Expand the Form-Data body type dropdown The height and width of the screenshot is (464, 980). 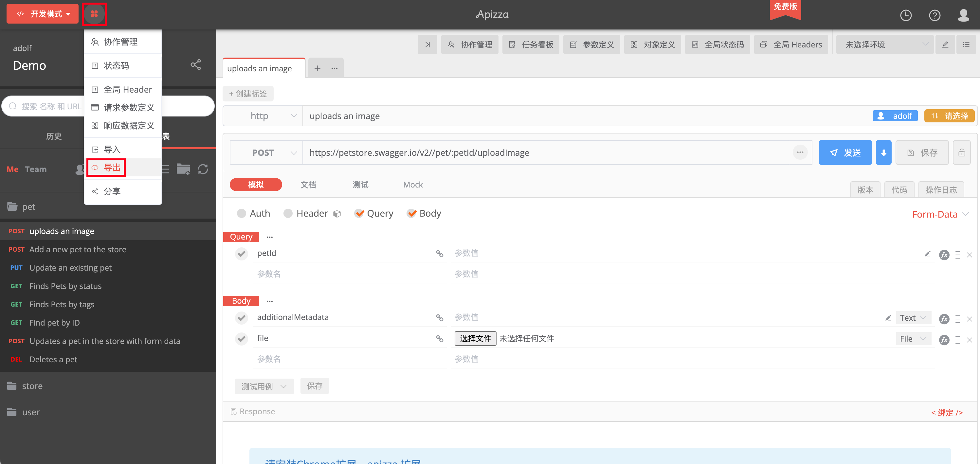[940, 214]
